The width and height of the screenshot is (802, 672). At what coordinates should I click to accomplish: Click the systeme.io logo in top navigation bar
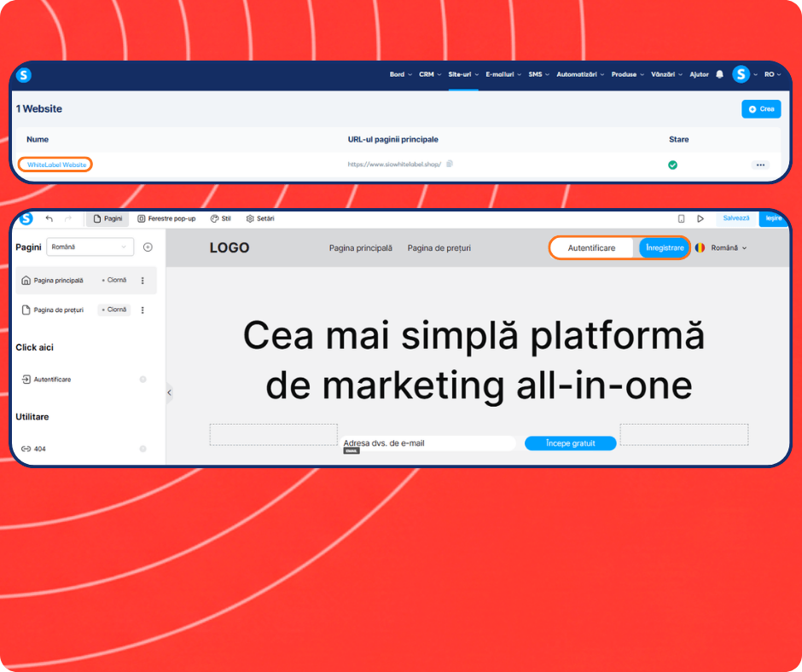pyautogui.click(x=24, y=75)
